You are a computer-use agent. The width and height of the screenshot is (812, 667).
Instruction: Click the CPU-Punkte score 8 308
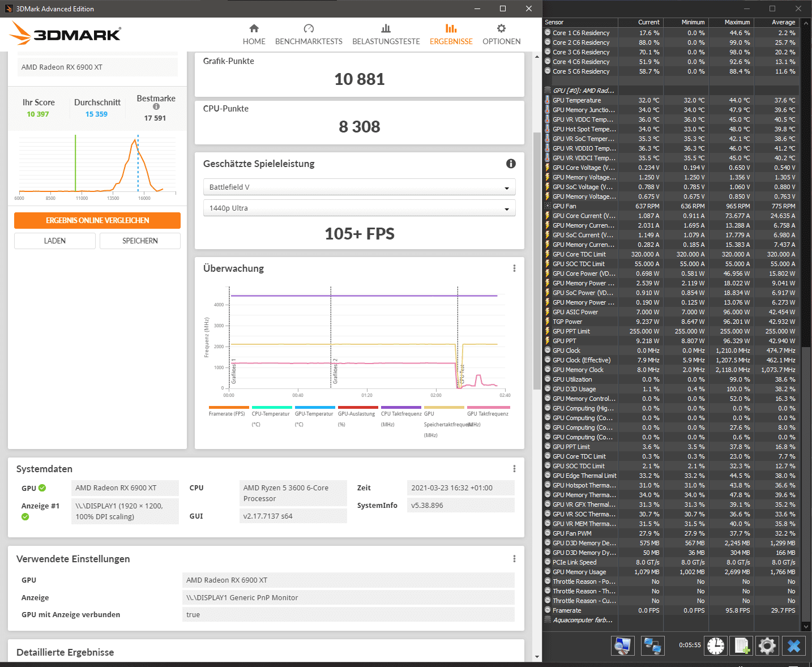[360, 127]
